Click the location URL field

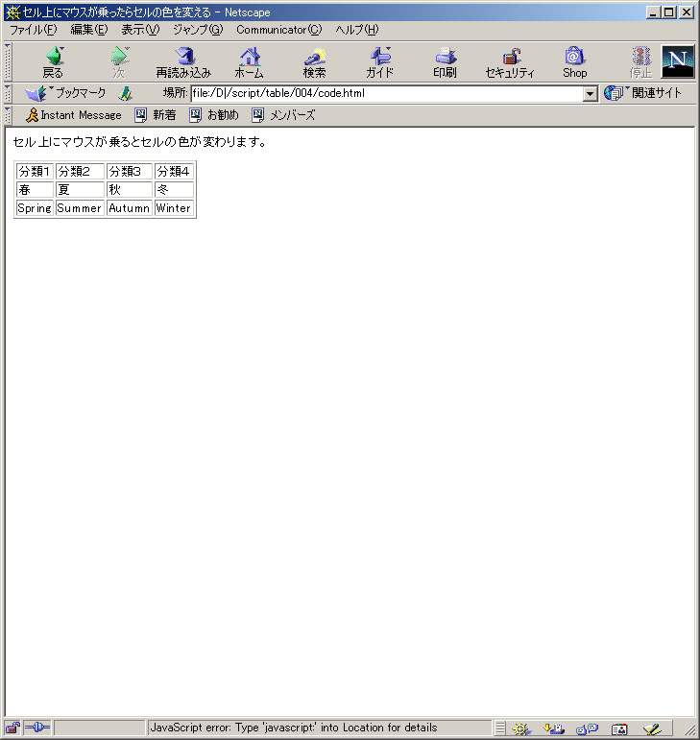coord(387,93)
